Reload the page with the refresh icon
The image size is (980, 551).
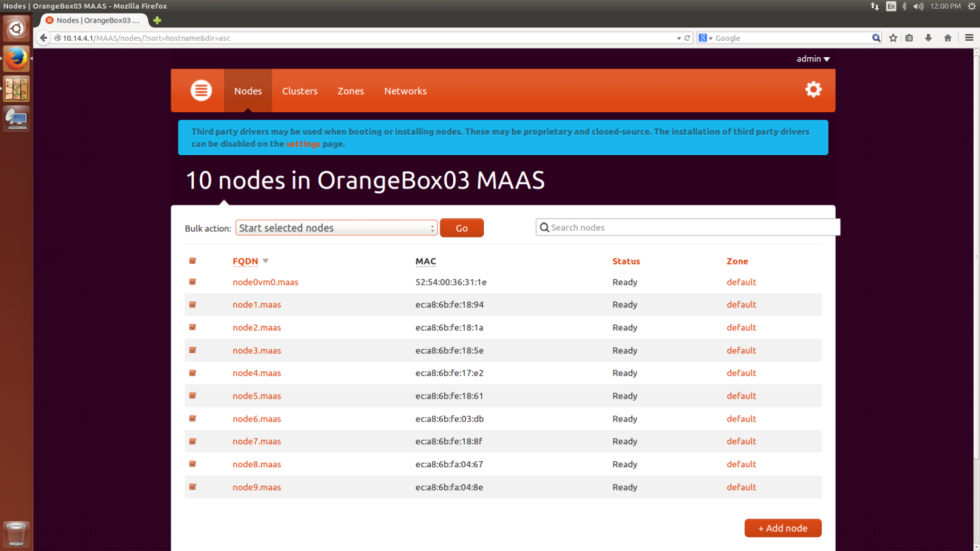click(x=687, y=37)
